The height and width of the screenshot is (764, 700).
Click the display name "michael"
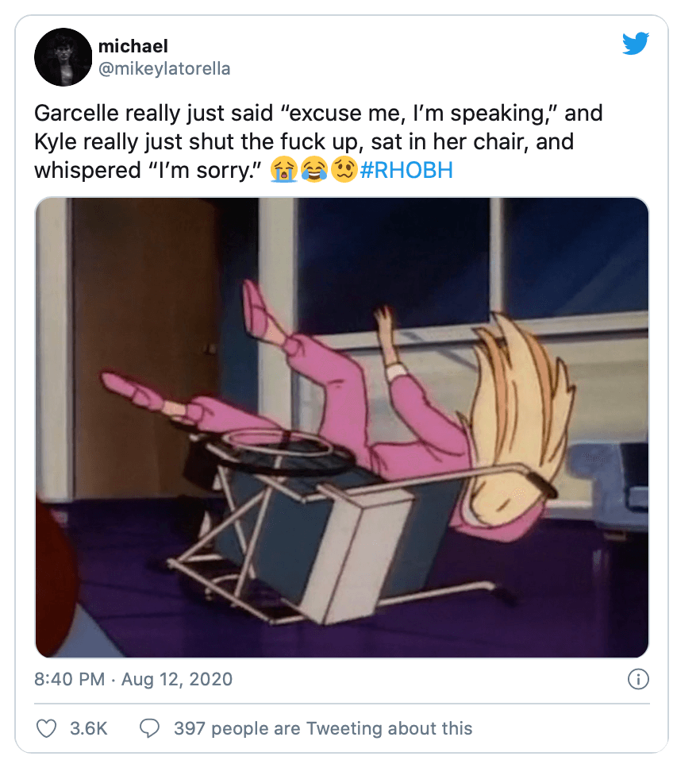point(133,47)
